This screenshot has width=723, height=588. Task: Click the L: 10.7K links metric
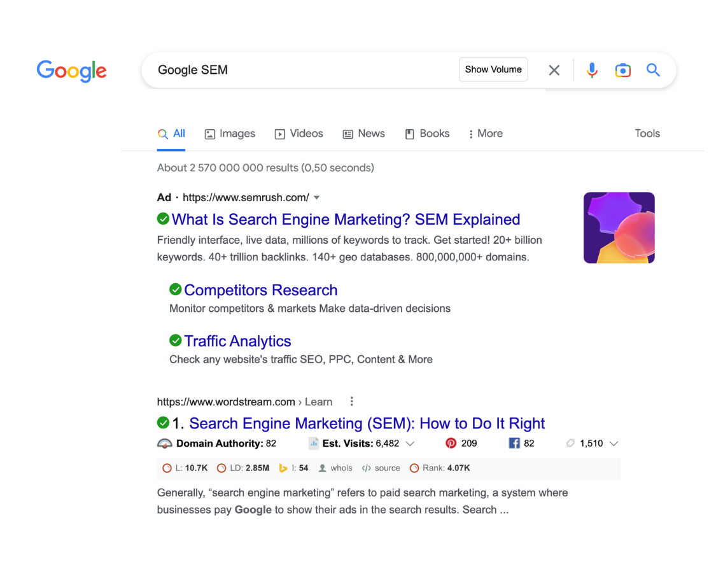tap(185, 468)
